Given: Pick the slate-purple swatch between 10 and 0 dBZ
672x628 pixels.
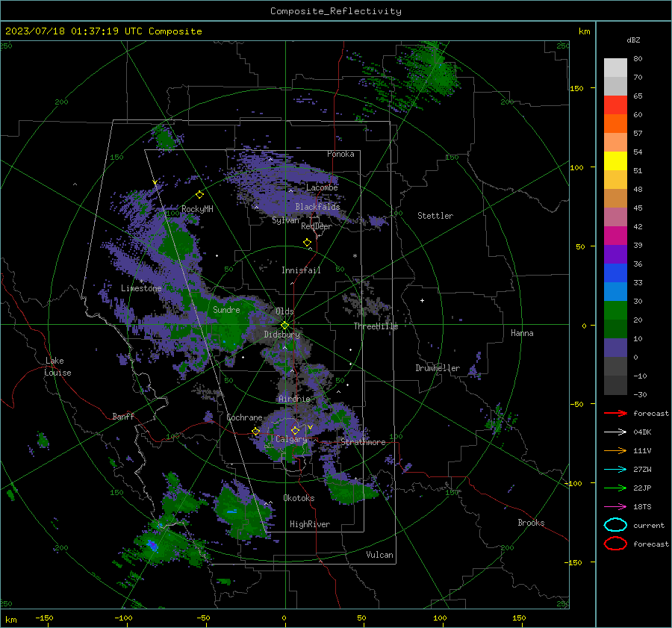Looking at the screenshot, I should (x=615, y=348).
